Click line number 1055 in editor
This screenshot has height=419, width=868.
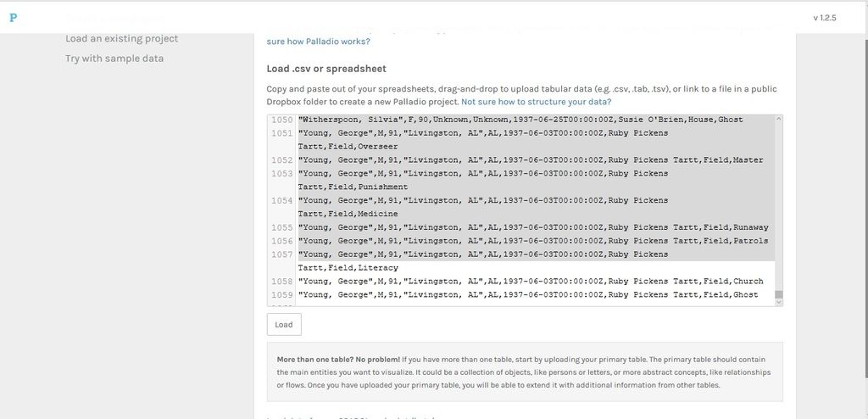pos(281,227)
